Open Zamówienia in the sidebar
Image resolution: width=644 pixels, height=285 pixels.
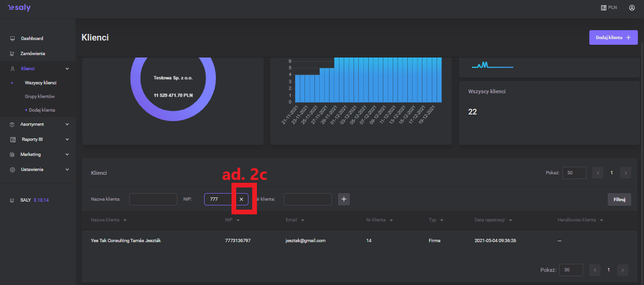33,53
